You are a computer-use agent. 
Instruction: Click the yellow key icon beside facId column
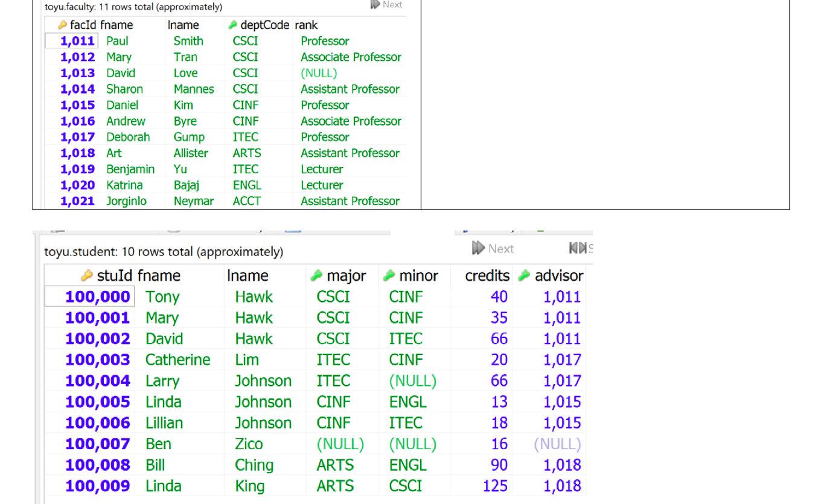tap(63, 25)
